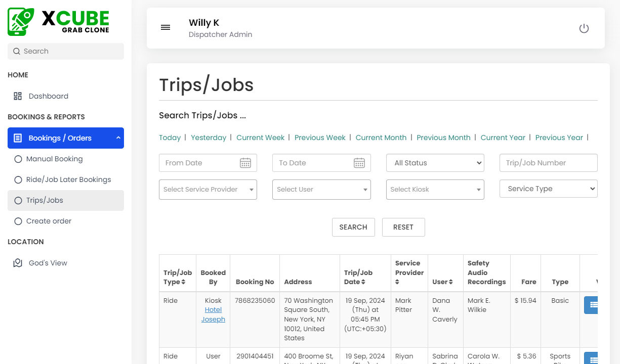The height and width of the screenshot is (364, 620).
Task: Open the Hotel Joseph booking link
Action: click(213, 314)
